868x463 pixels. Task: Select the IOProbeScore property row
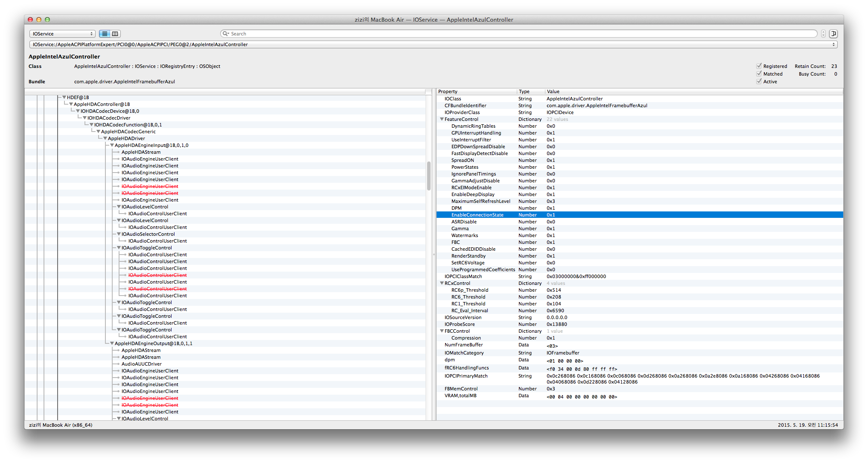(x=640, y=324)
